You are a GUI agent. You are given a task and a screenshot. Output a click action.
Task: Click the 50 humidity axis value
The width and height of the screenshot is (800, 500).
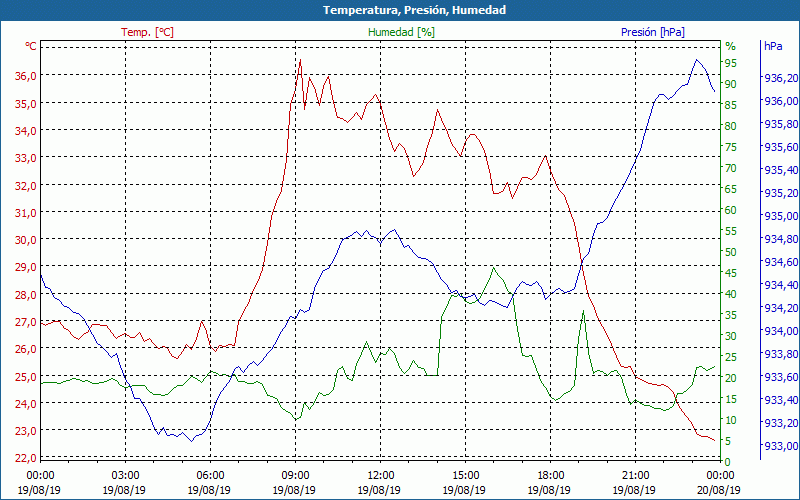731,252
